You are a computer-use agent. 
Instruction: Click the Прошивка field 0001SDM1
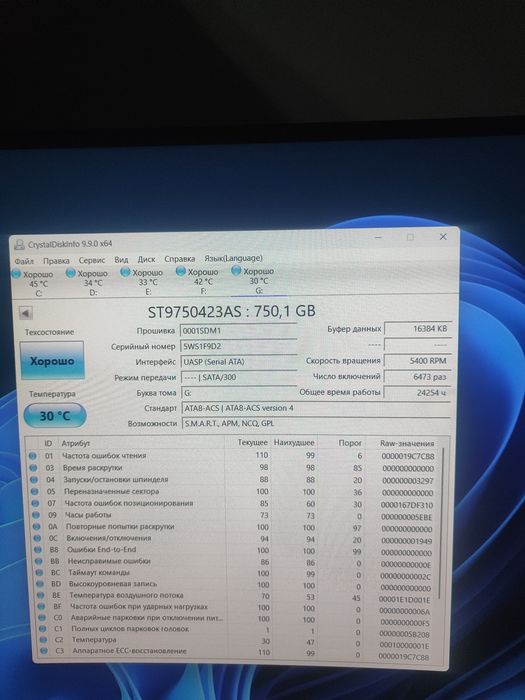[x=238, y=331]
